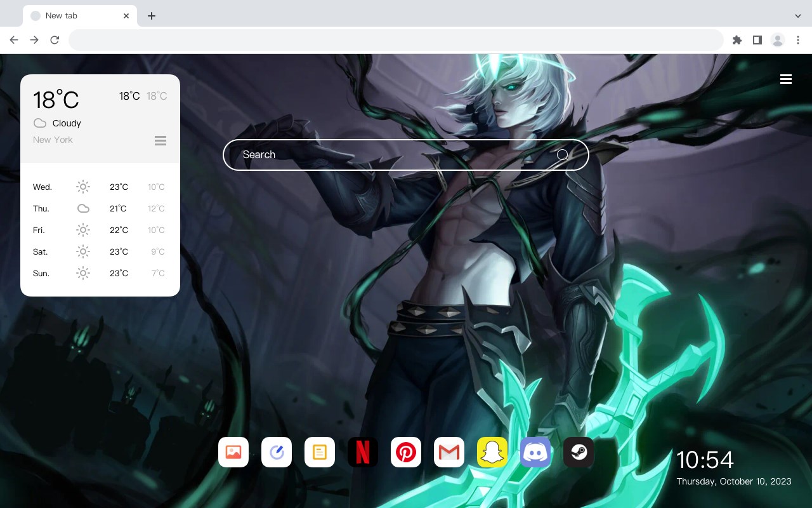
Task: Click the cloud icon for Thursday
Action: (83, 208)
